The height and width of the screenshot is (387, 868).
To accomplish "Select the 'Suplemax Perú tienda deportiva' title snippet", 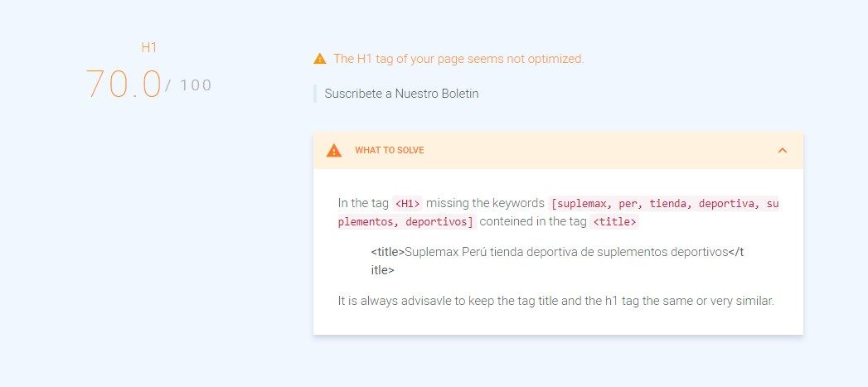I will [x=474, y=252].
